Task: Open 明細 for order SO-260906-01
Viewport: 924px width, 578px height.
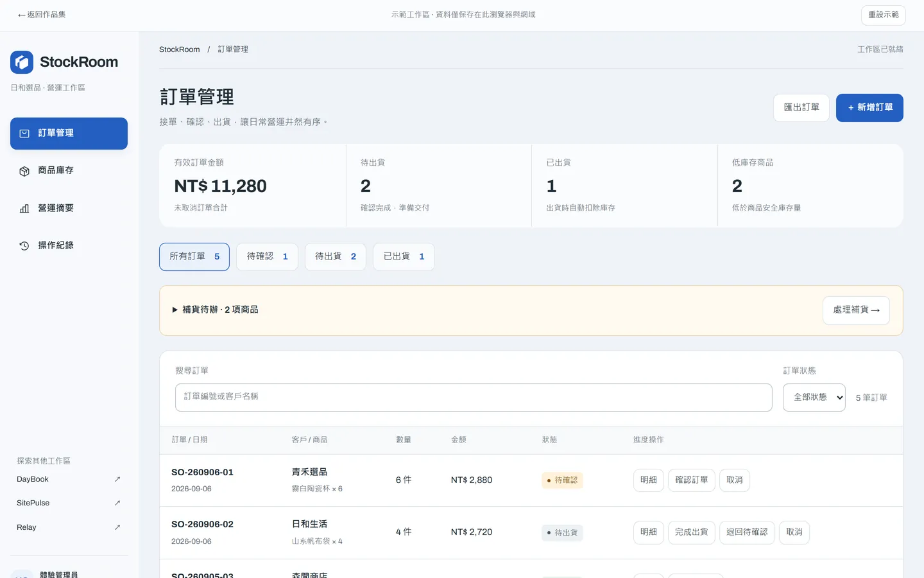Action: (649, 480)
